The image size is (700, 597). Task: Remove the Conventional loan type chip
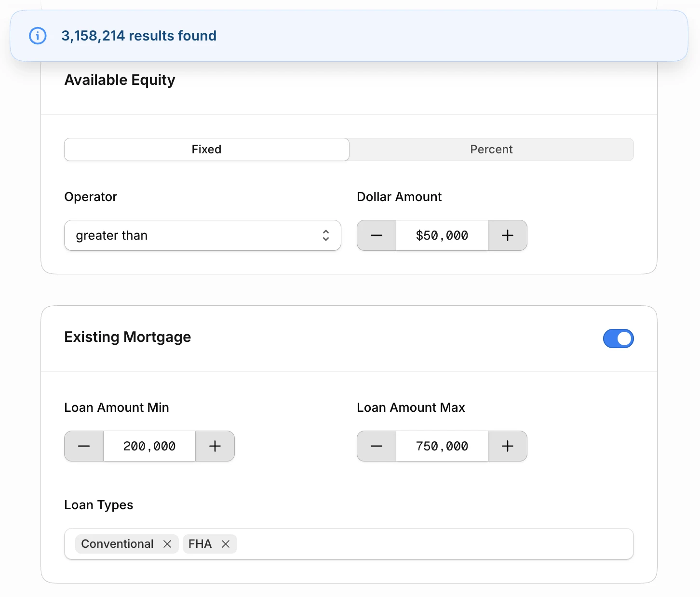[x=167, y=544]
